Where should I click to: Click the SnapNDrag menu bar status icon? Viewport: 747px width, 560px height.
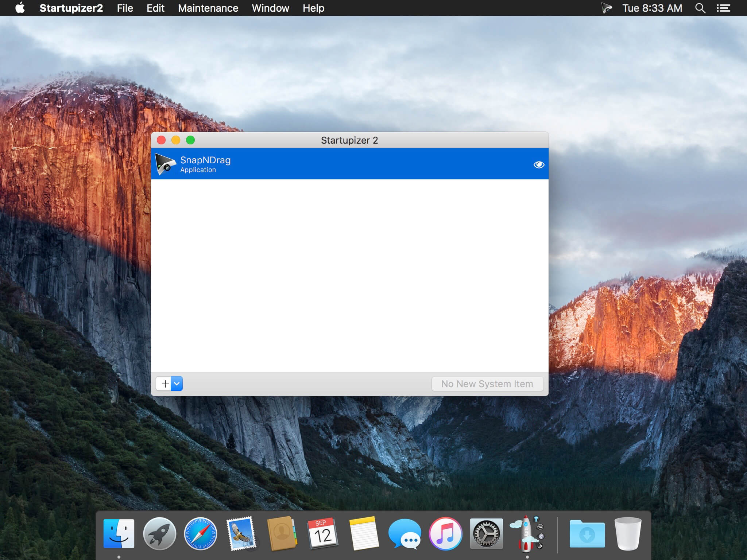pos(607,8)
